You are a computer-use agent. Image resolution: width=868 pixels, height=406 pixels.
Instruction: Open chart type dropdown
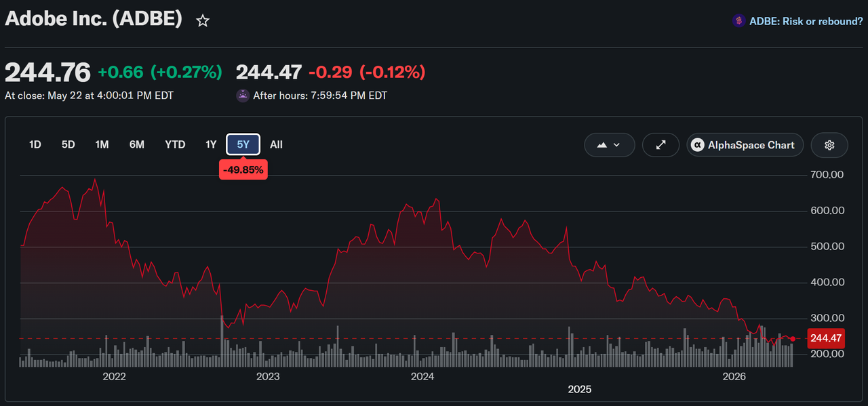pos(610,145)
